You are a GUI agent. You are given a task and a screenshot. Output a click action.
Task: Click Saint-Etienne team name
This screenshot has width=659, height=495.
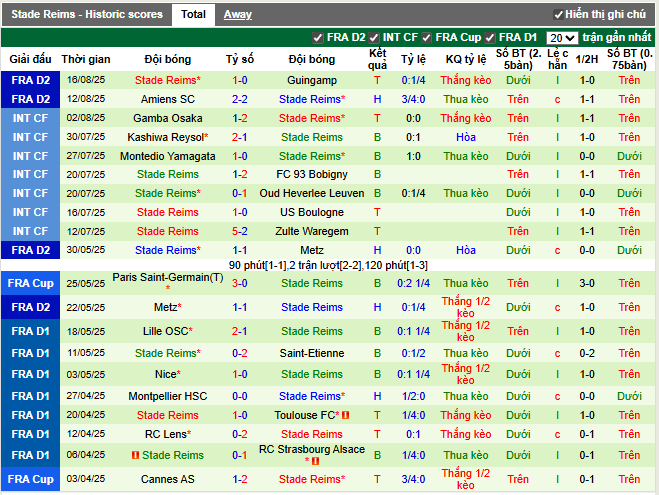312,353
